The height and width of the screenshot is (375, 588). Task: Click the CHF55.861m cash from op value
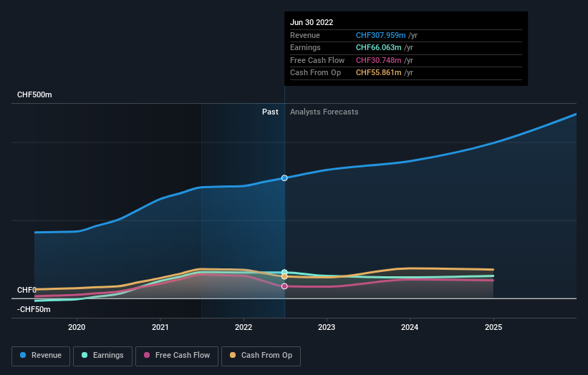(x=378, y=73)
